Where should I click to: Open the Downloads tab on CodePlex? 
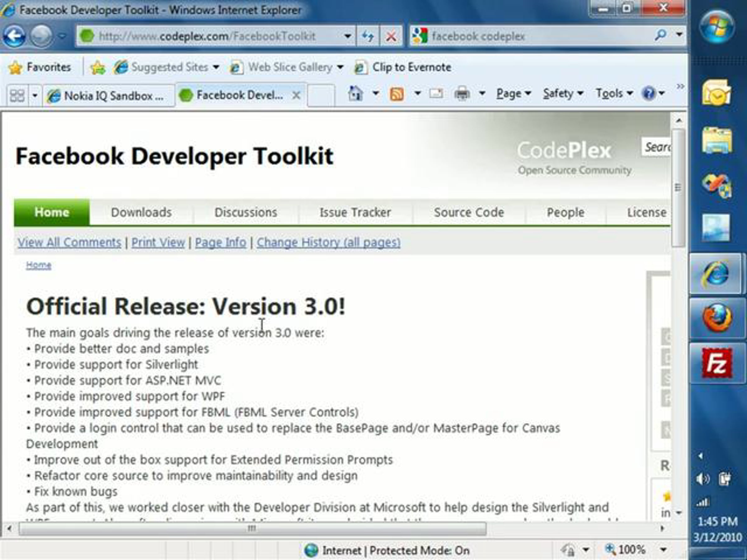tap(141, 212)
